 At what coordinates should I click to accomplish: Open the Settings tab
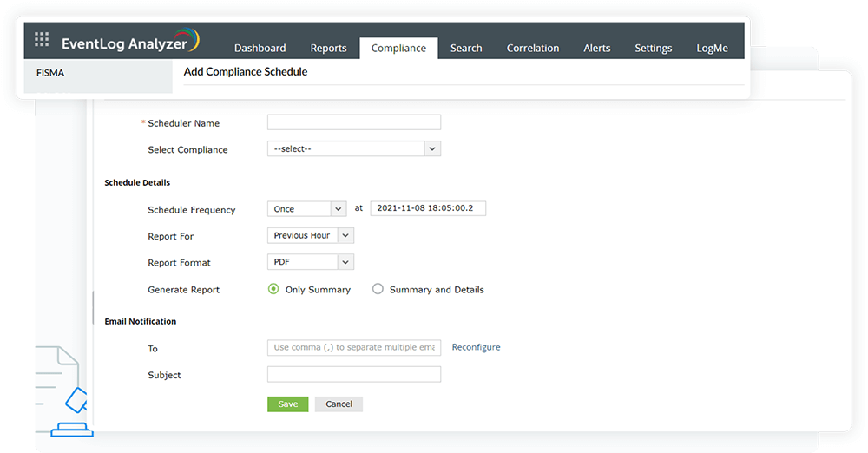click(653, 49)
